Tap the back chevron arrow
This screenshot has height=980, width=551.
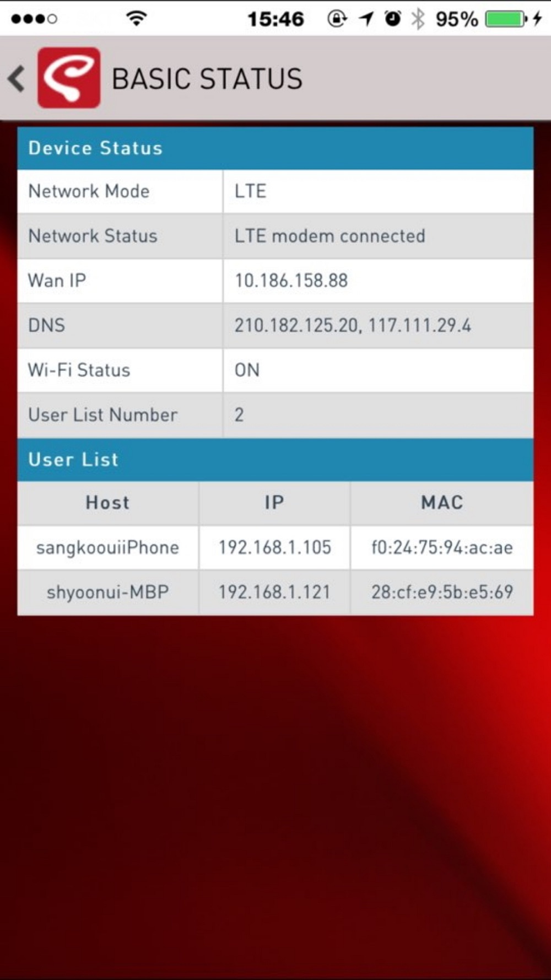[x=17, y=78]
